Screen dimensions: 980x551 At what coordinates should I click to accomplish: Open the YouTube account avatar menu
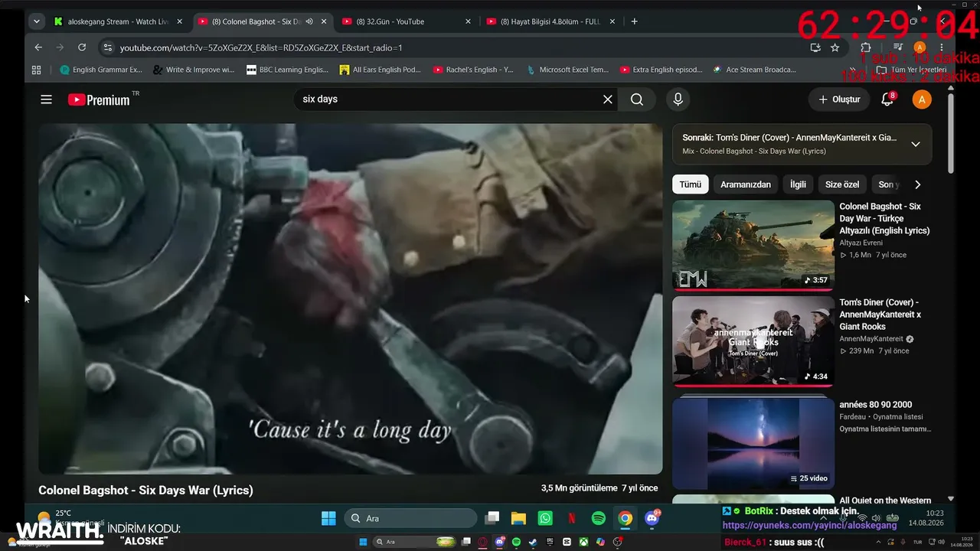pos(922,99)
